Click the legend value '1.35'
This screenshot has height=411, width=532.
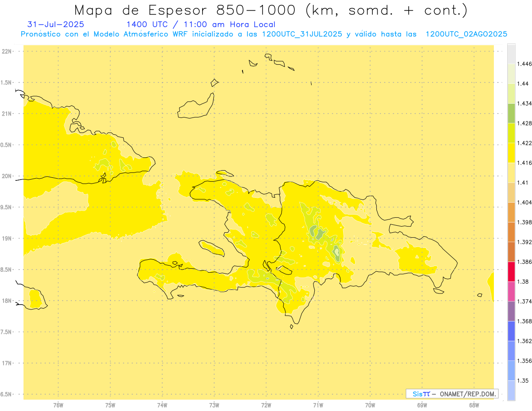(523, 380)
